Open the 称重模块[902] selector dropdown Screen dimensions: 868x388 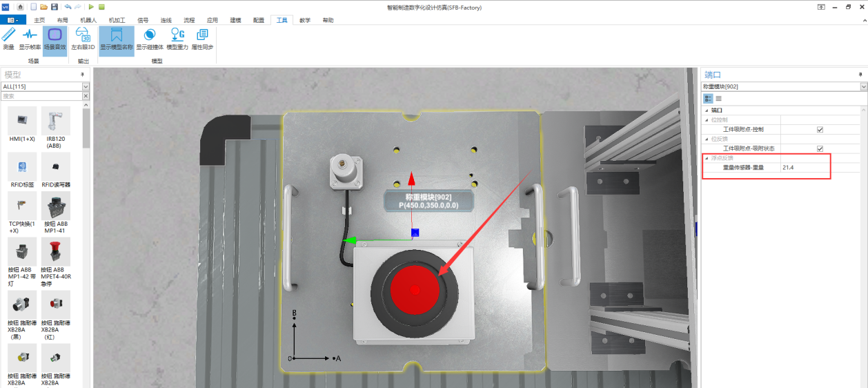coord(863,86)
